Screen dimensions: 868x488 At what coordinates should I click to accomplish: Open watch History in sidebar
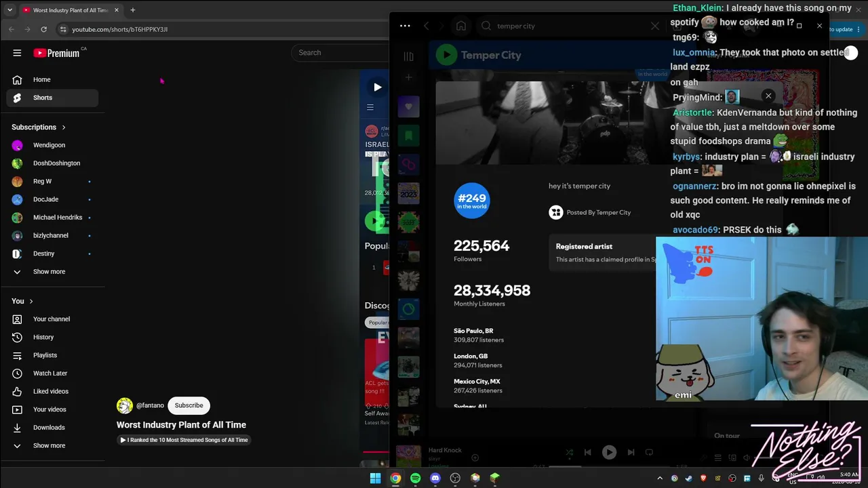52,337
